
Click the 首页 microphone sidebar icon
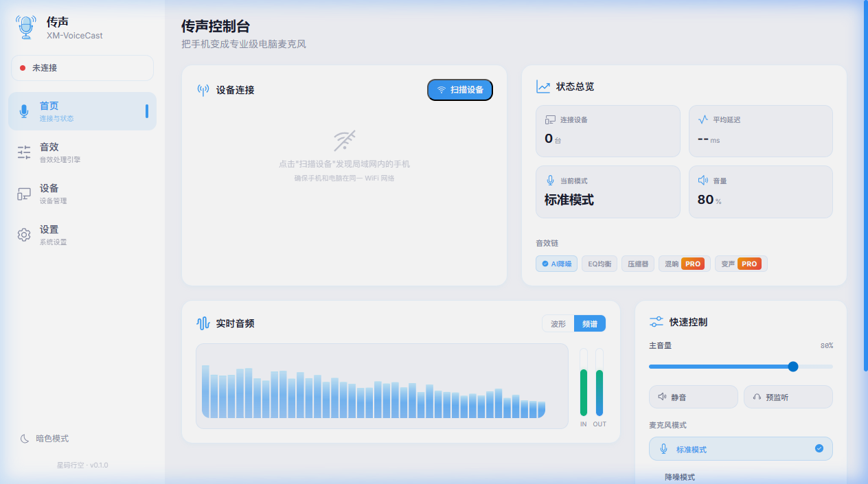[x=24, y=111]
